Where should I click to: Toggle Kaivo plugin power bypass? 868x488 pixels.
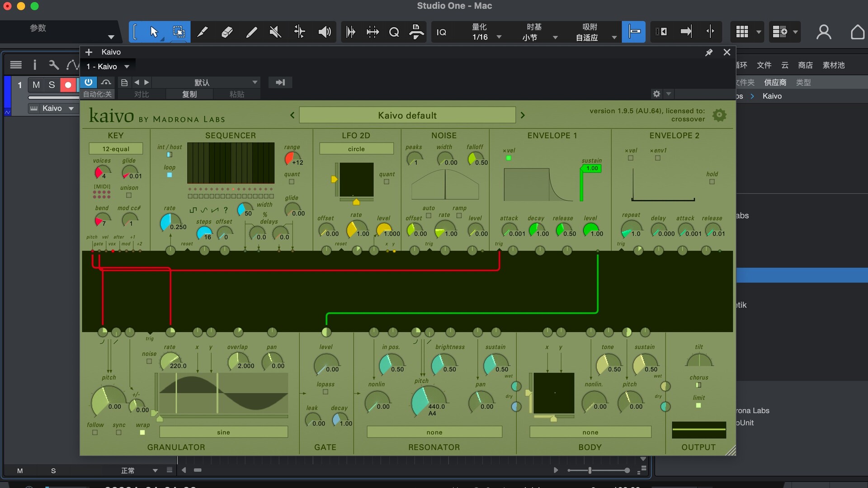pyautogui.click(x=89, y=82)
